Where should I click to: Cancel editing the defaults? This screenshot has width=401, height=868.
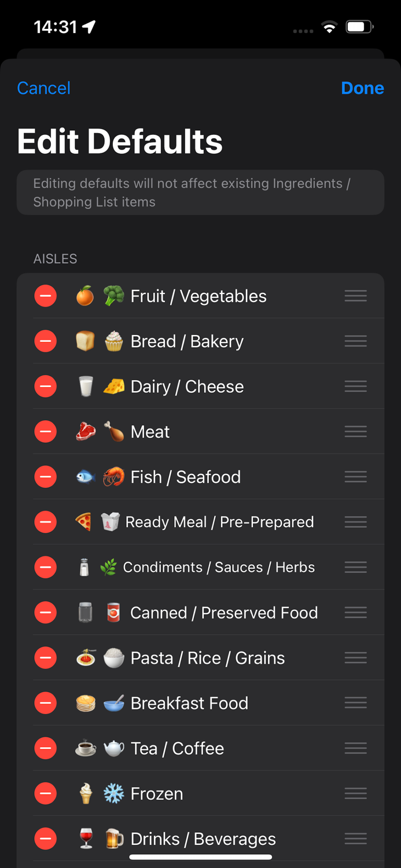pos(43,88)
